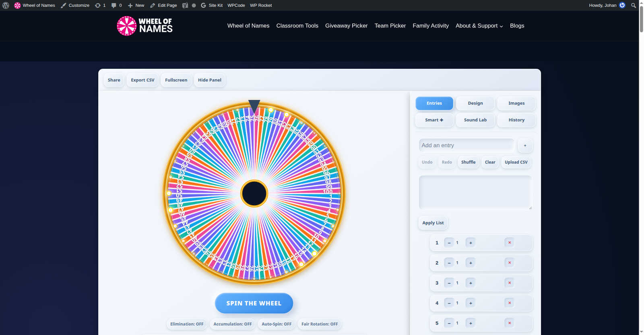Click the Wheel of Names site logo

pos(144,26)
